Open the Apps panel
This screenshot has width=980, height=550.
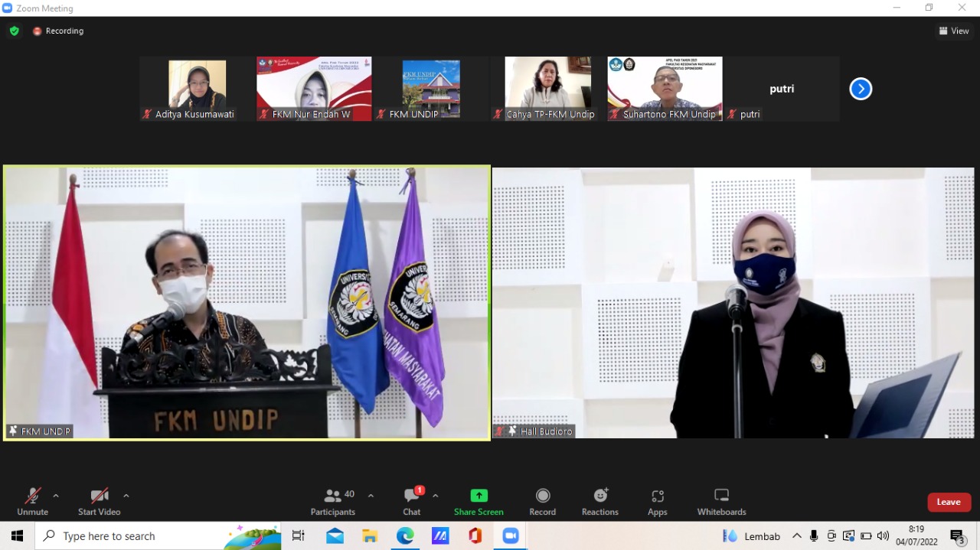(x=657, y=502)
